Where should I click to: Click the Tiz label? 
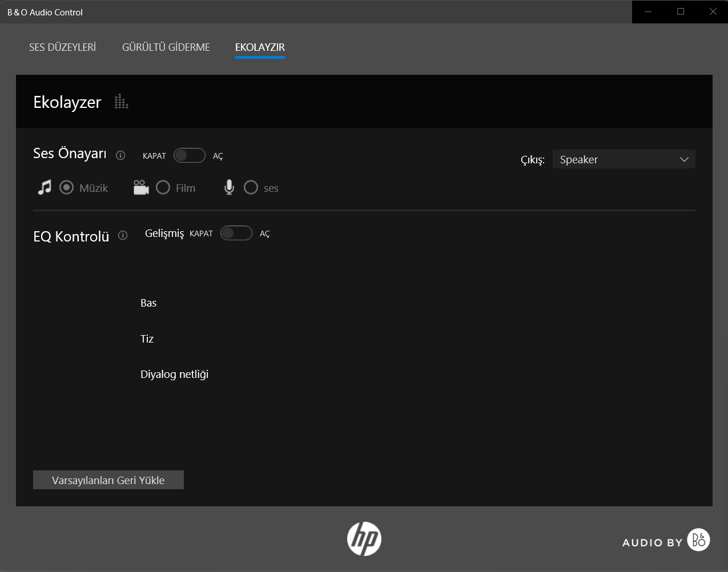coord(147,339)
